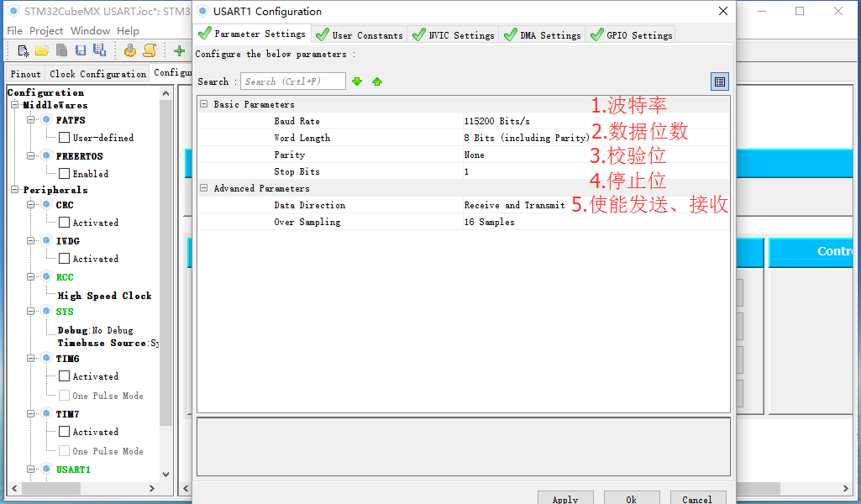Image resolution: width=861 pixels, height=504 pixels.
Task: Click the FATFS middleware cube icon
Action: click(x=47, y=119)
